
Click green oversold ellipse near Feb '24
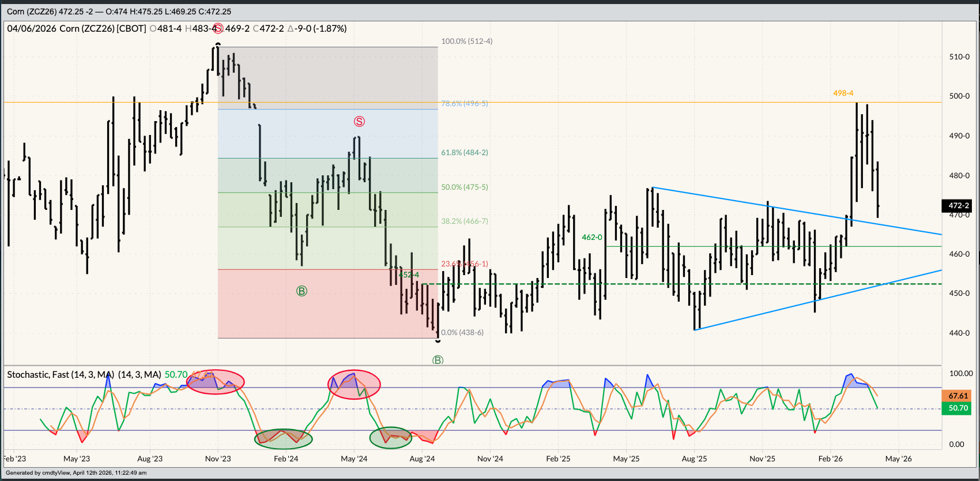pyautogui.click(x=283, y=439)
